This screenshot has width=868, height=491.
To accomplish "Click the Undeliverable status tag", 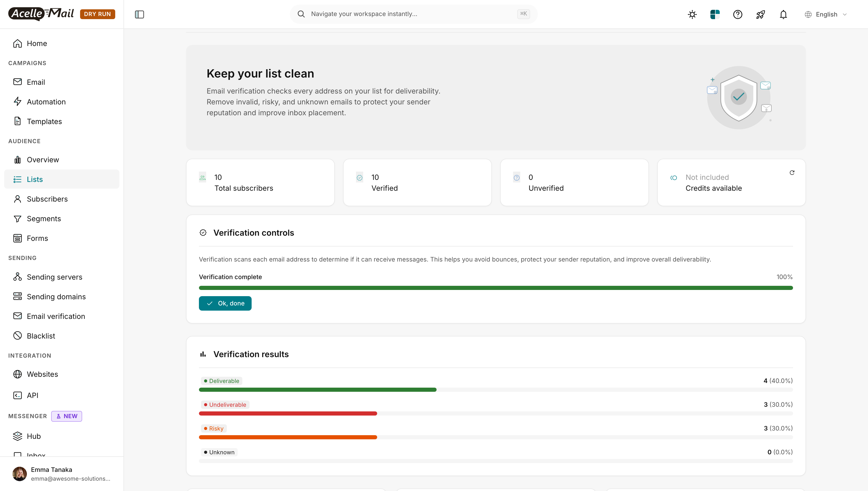I will (225, 405).
